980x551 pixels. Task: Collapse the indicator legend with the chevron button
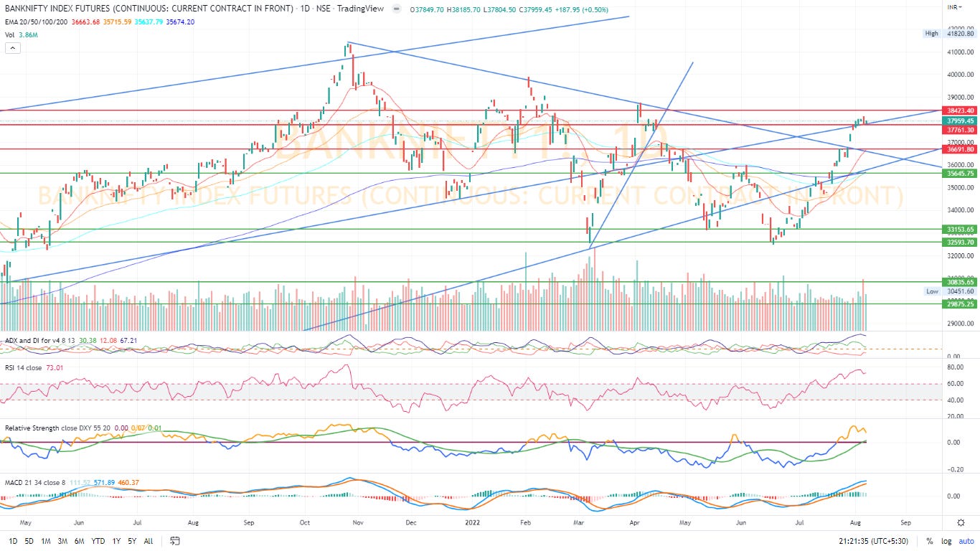coord(12,48)
